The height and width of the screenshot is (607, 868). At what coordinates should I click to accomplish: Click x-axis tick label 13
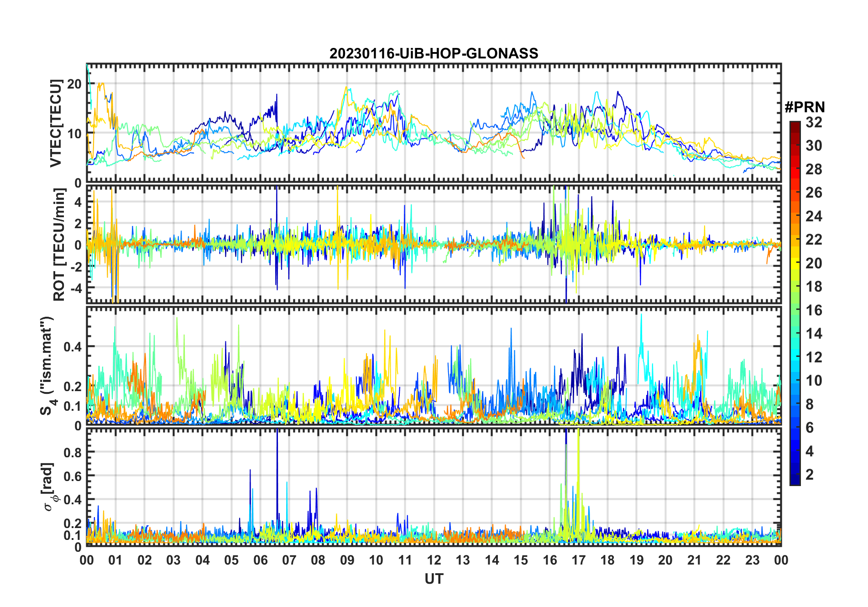pos(463,560)
